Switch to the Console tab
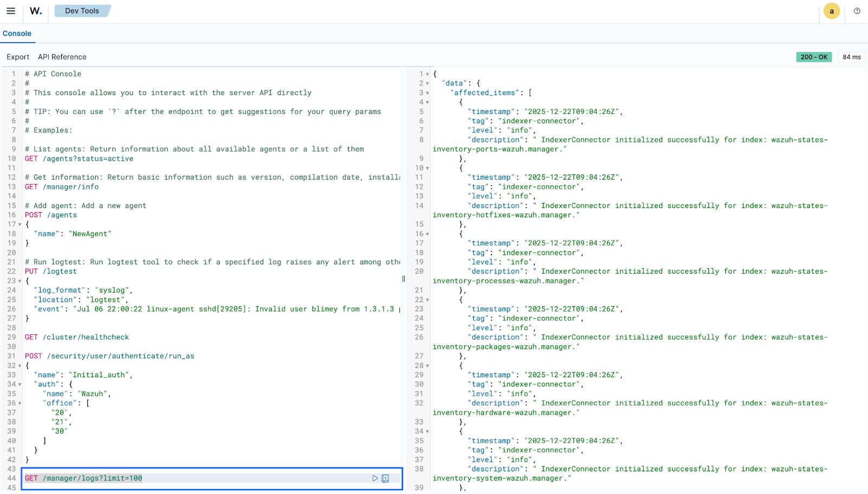 pyautogui.click(x=17, y=34)
